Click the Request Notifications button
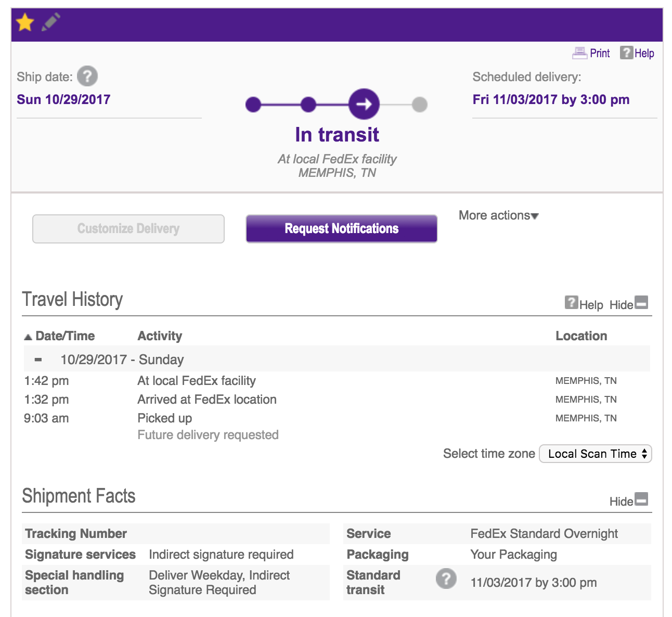The width and height of the screenshot is (672, 617). pyautogui.click(x=342, y=228)
